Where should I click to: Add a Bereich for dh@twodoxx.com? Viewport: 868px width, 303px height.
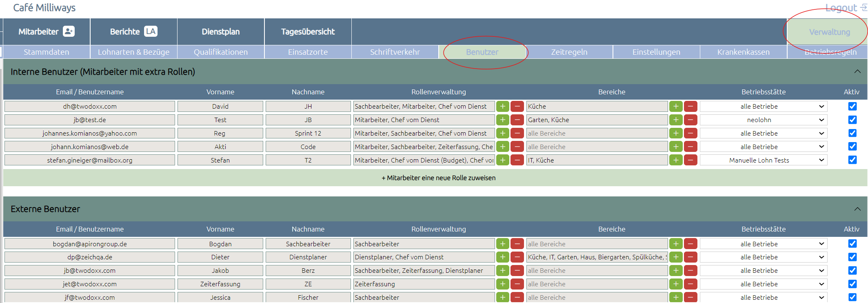[x=676, y=106]
